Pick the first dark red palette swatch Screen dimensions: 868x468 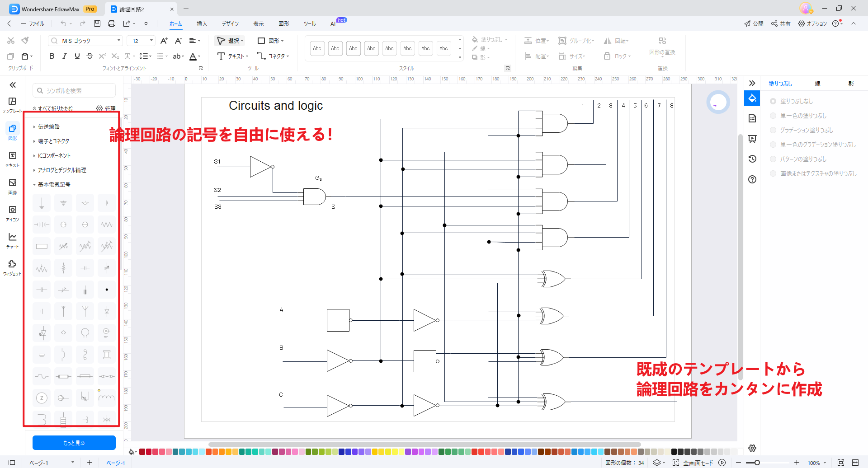pyautogui.click(x=142, y=452)
